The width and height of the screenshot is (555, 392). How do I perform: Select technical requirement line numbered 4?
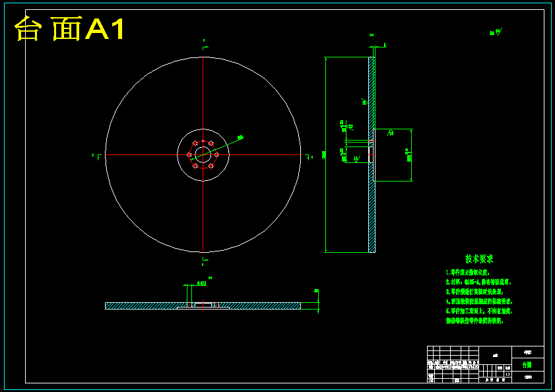point(479,302)
